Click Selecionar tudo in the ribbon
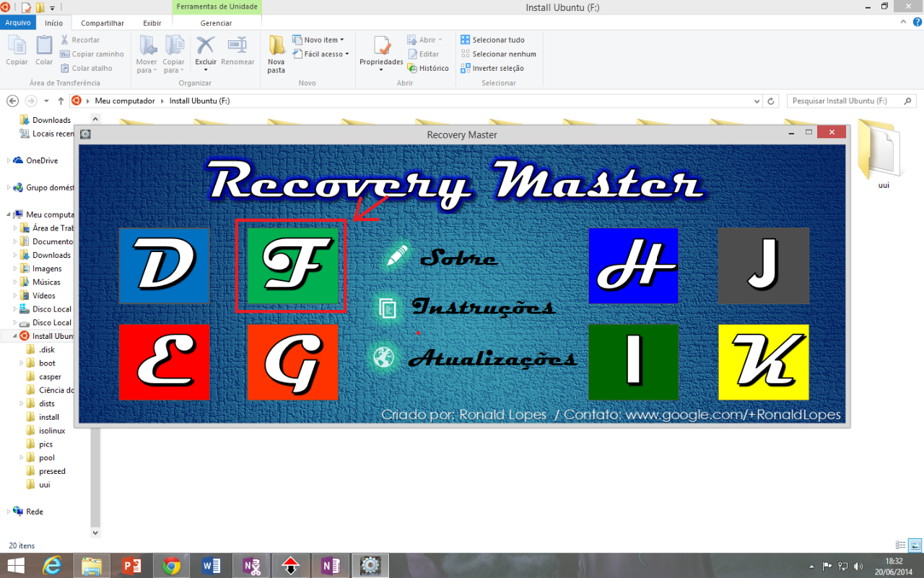This screenshot has height=578, width=924. (498, 40)
